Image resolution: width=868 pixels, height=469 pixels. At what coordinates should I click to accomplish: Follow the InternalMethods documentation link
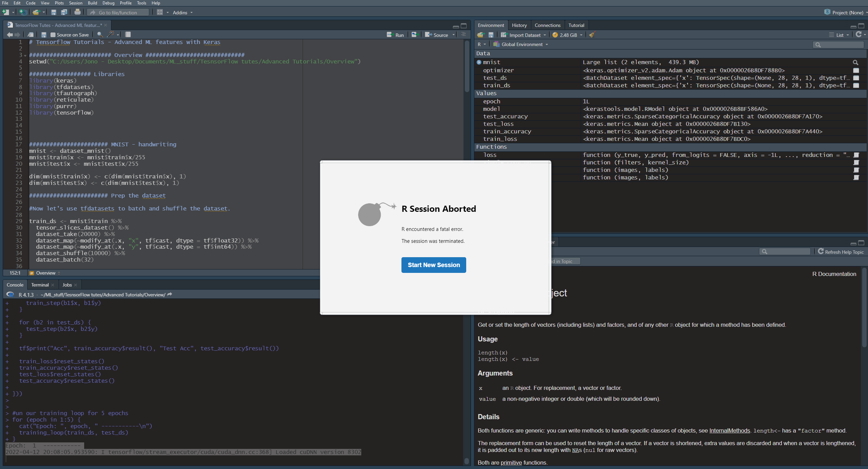tap(729, 430)
